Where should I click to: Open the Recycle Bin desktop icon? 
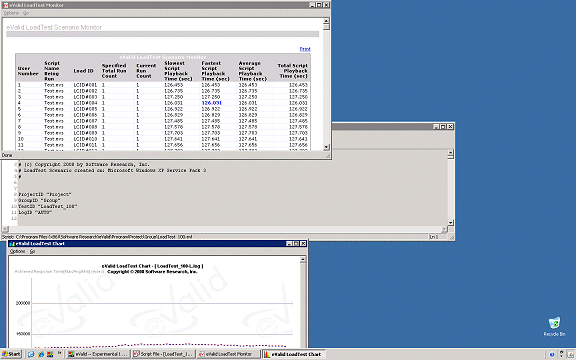[554, 326]
